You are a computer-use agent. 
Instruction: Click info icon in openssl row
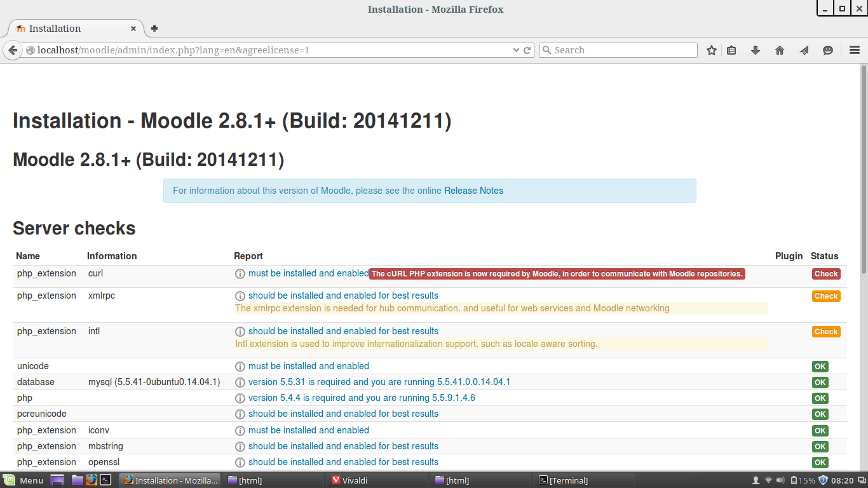[x=240, y=463]
